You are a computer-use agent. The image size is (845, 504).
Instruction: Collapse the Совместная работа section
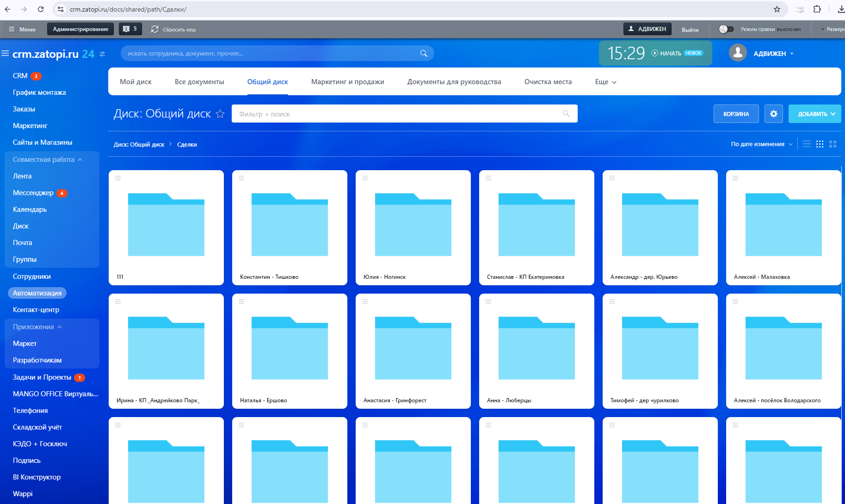[x=48, y=160]
